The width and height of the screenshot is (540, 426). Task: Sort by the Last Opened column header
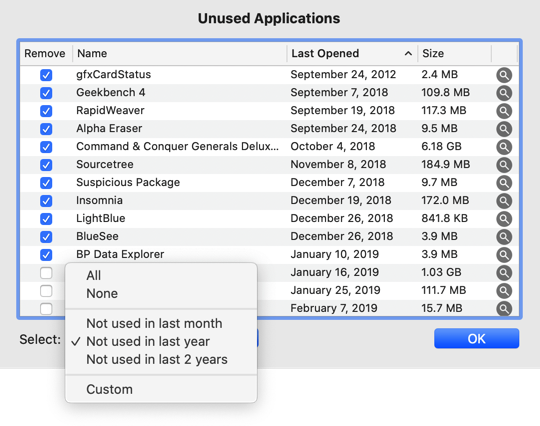tap(352, 53)
